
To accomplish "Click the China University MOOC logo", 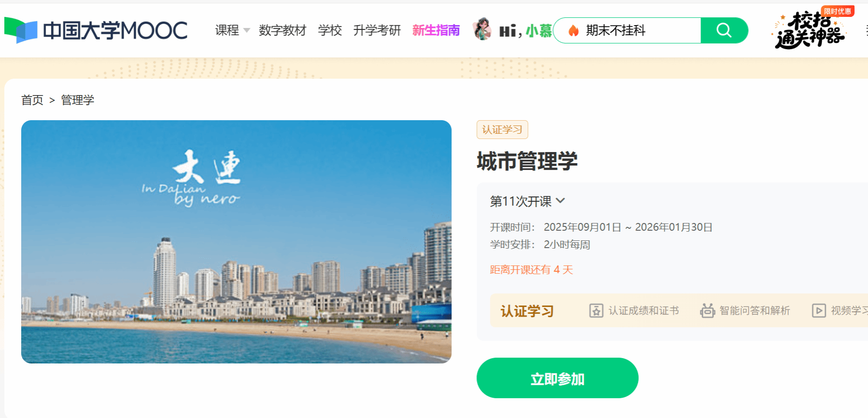I will [x=95, y=30].
